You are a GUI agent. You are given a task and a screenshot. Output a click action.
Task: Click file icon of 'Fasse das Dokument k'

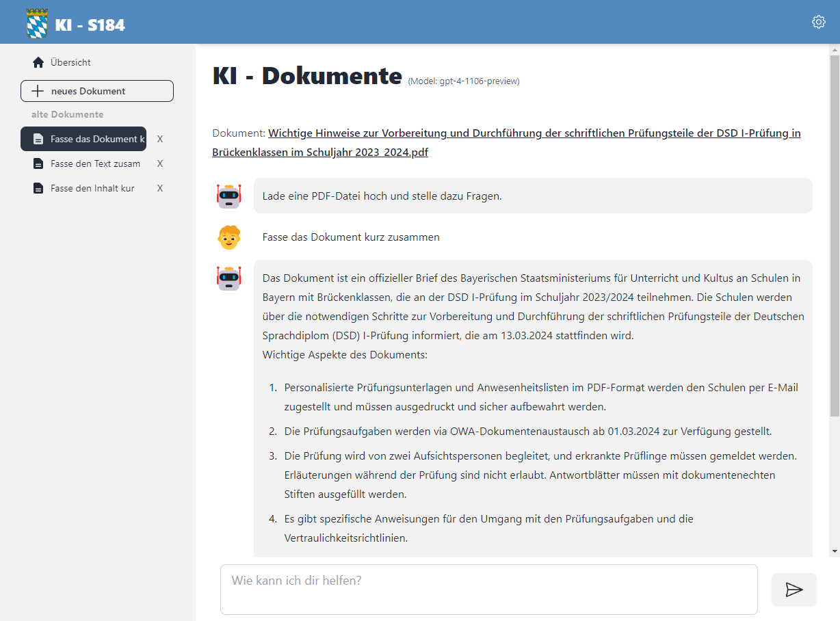point(38,140)
